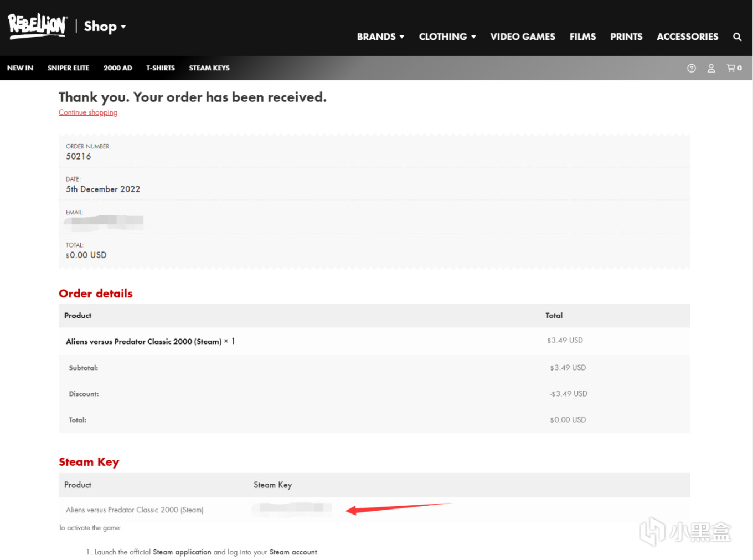This screenshot has width=753, height=560.
Task: Click the Order details heading
Action: pyautogui.click(x=96, y=294)
